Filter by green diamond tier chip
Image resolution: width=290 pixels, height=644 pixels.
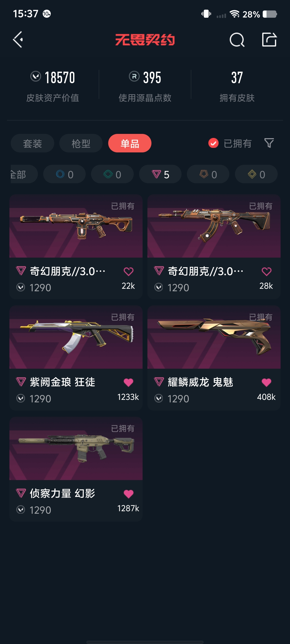[112, 174]
